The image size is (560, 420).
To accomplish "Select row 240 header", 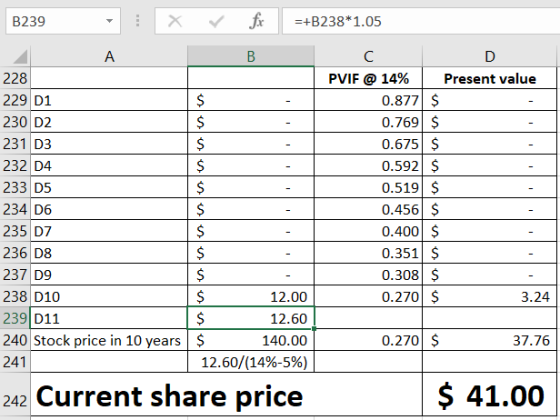I will (15, 340).
